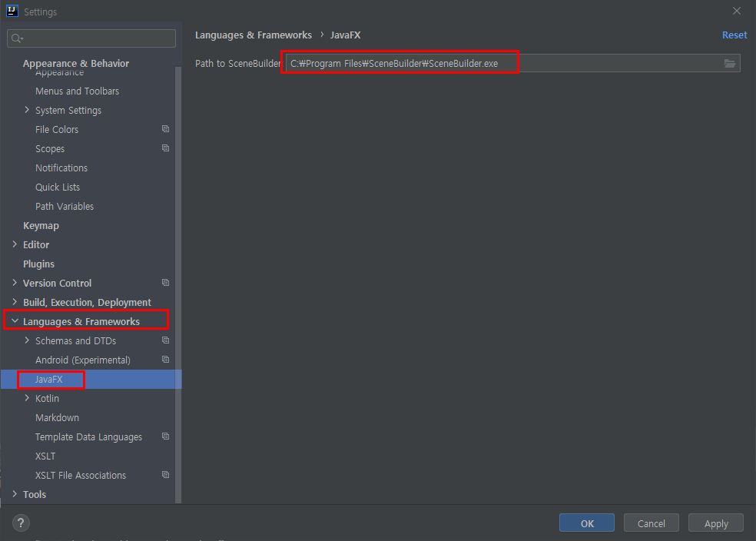Viewport: 756px width, 541px height.
Task: Click JavaFX breadcrumb heading
Action: point(345,35)
